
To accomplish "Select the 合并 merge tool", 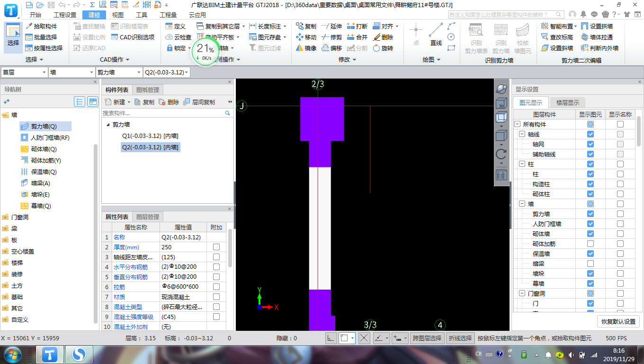I will 357,37.
